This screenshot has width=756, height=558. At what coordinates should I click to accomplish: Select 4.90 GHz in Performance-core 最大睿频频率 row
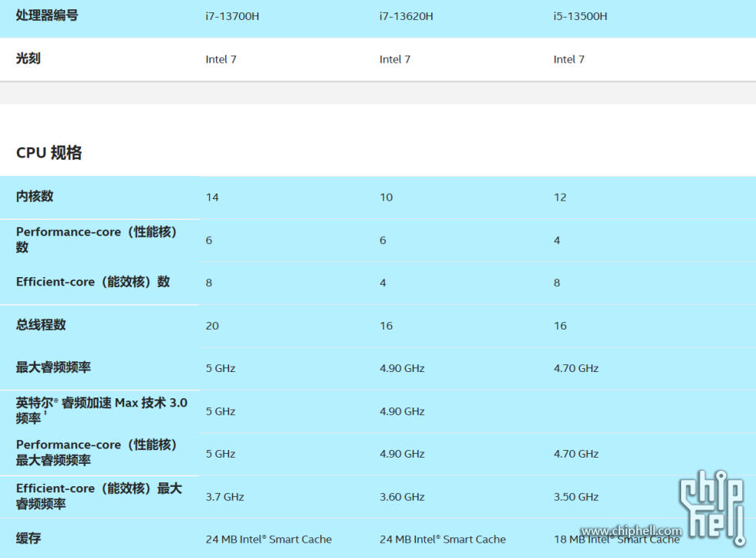(402, 453)
